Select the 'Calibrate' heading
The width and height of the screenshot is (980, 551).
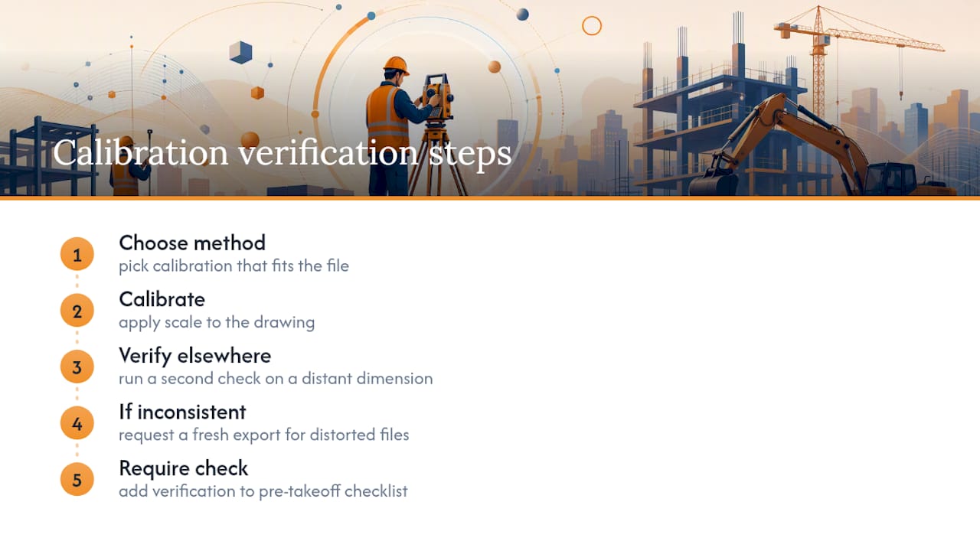[x=162, y=299]
